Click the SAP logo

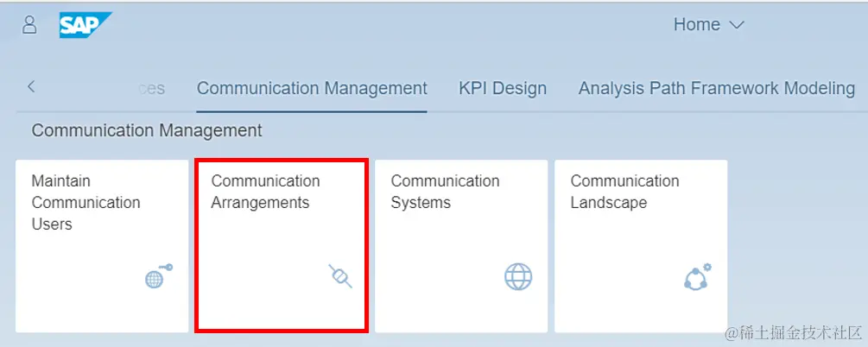coord(86,25)
